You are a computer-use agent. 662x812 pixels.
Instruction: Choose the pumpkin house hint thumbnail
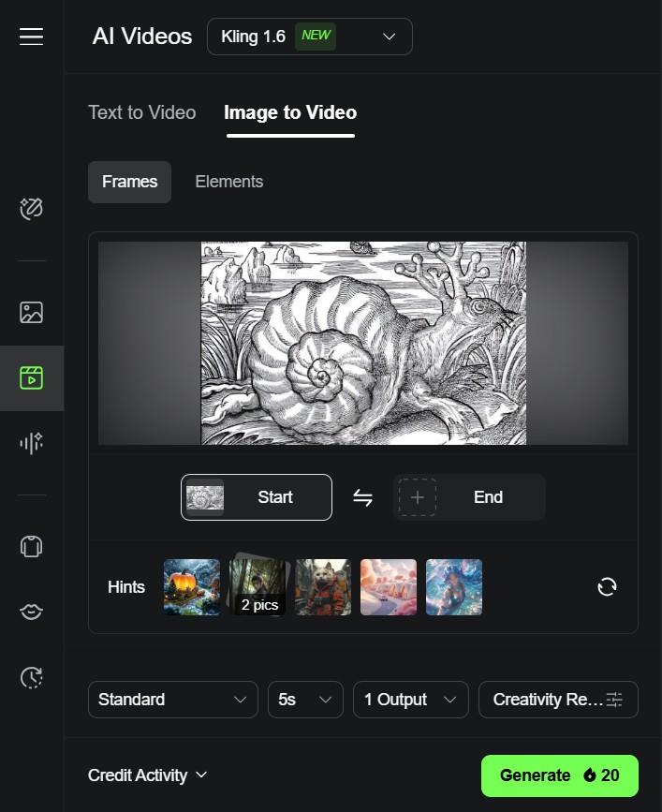point(192,587)
